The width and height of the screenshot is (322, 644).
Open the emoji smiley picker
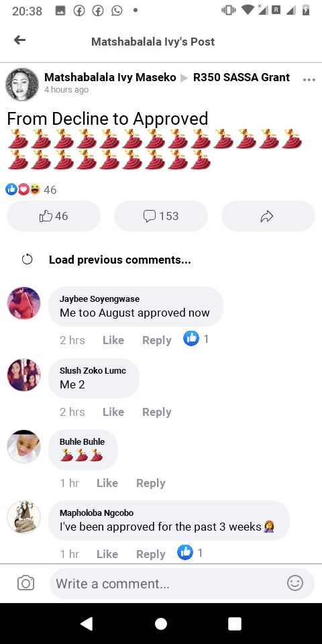pos(295,583)
